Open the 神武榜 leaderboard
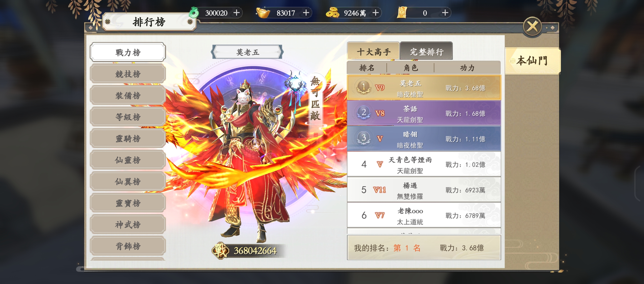 point(128,225)
